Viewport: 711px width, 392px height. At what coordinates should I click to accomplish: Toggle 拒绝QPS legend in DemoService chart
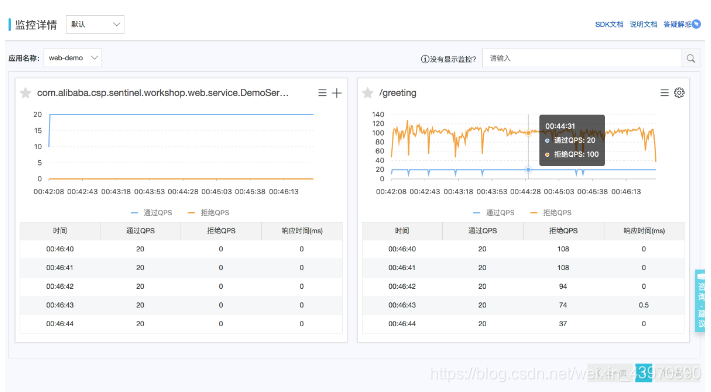click(x=209, y=212)
